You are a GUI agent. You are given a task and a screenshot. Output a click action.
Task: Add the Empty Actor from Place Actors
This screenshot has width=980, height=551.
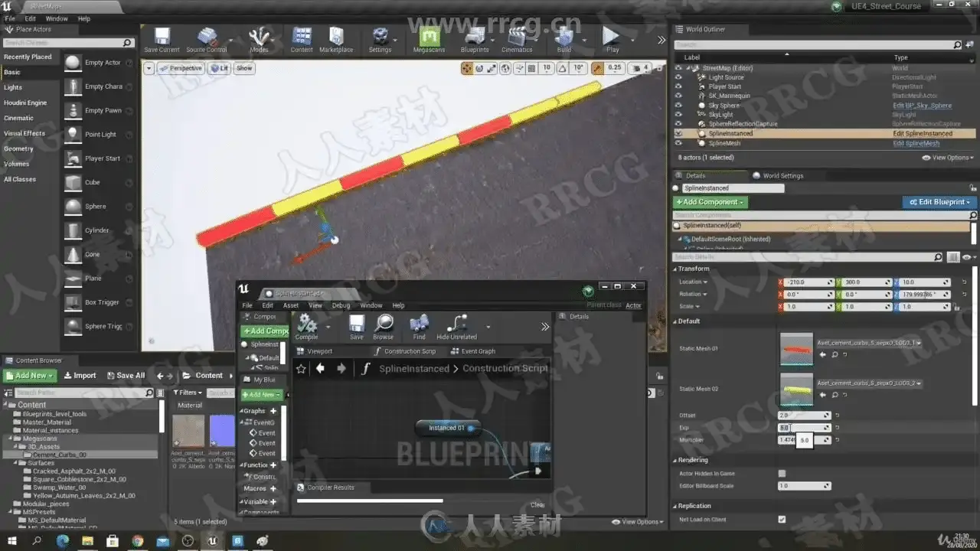point(73,63)
